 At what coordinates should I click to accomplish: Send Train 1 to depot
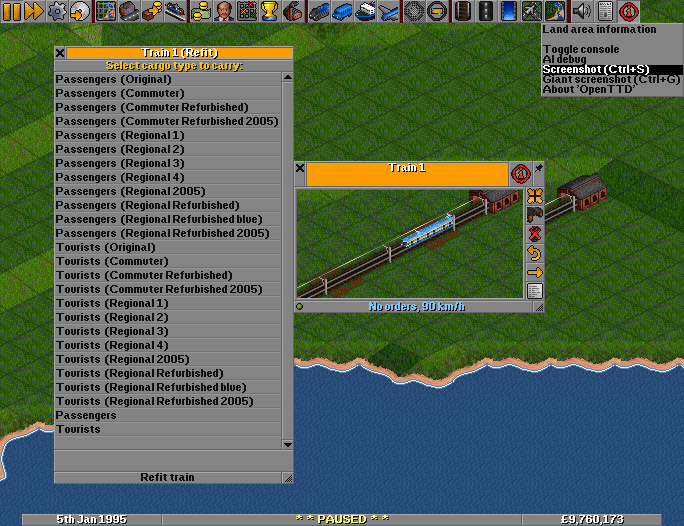point(535,215)
